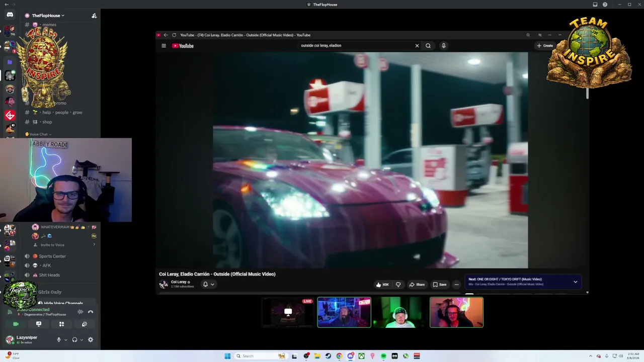Image resolution: width=644 pixels, height=362 pixels.
Task: Open the Discord inbox icon in title bar
Action: tap(595, 5)
